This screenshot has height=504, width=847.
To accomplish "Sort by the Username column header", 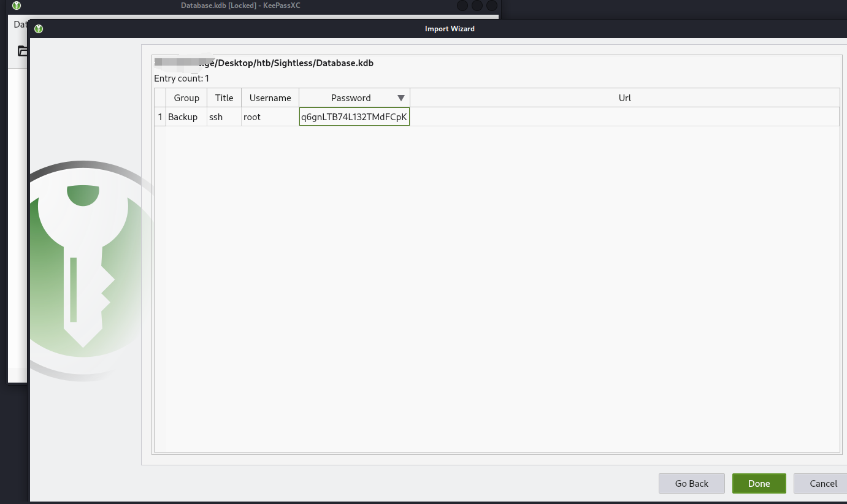I will [x=270, y=98].
